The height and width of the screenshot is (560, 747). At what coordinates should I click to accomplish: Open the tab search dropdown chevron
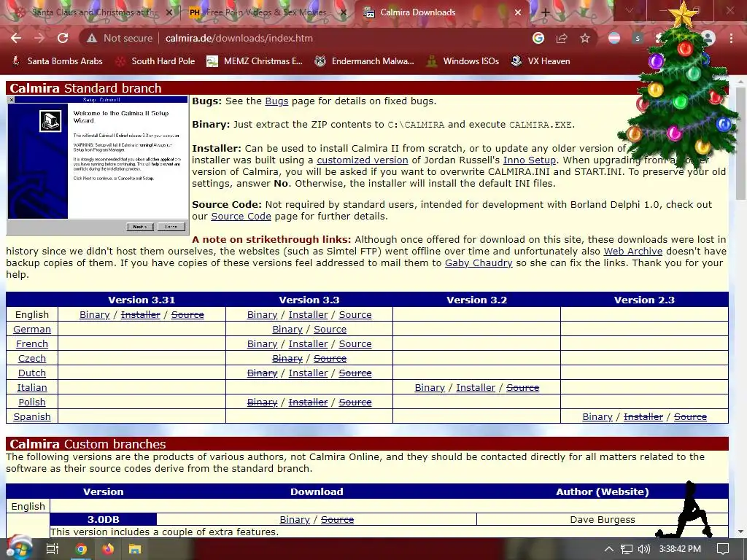pos(630,10)
